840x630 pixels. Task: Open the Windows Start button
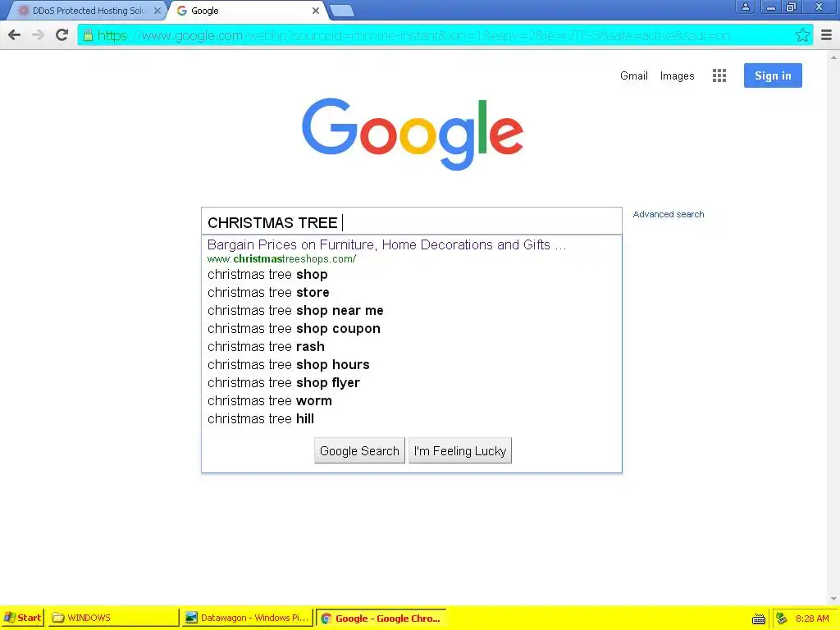tap(22, 618)
